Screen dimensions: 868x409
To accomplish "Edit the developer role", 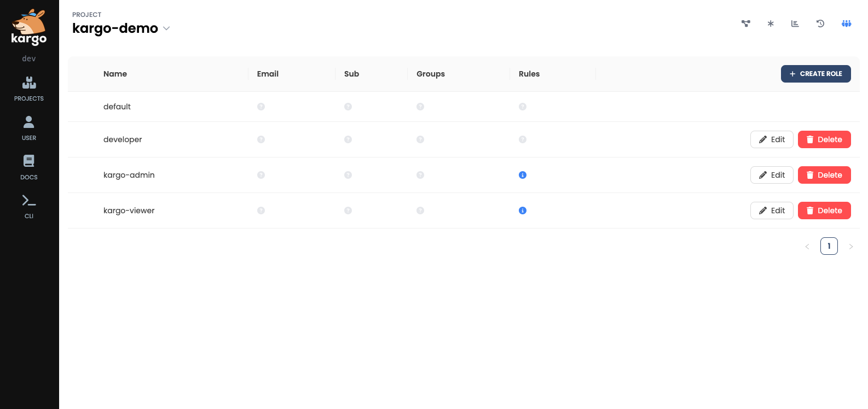I will pyautogui.click(x=772, y=139).
